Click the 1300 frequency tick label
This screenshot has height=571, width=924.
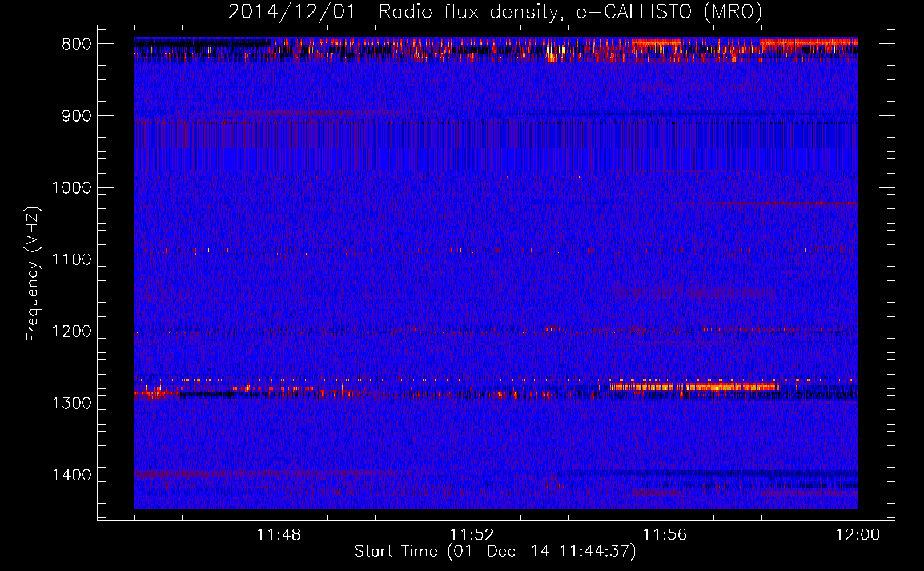click(x=72, y=404)
